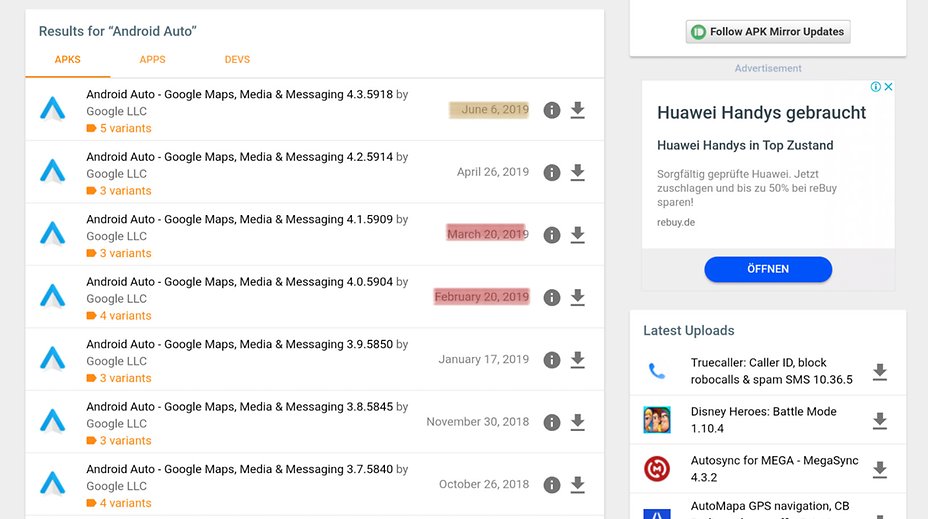
Task: Open info for Android Auto 3.7.5840
Action: coord(552,485)
